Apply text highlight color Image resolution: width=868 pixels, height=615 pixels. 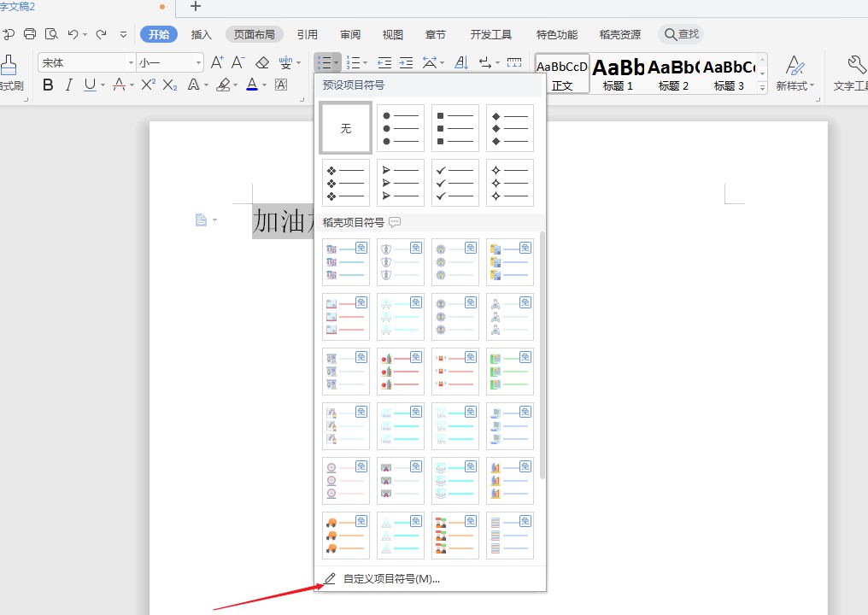tap(223, 85)
